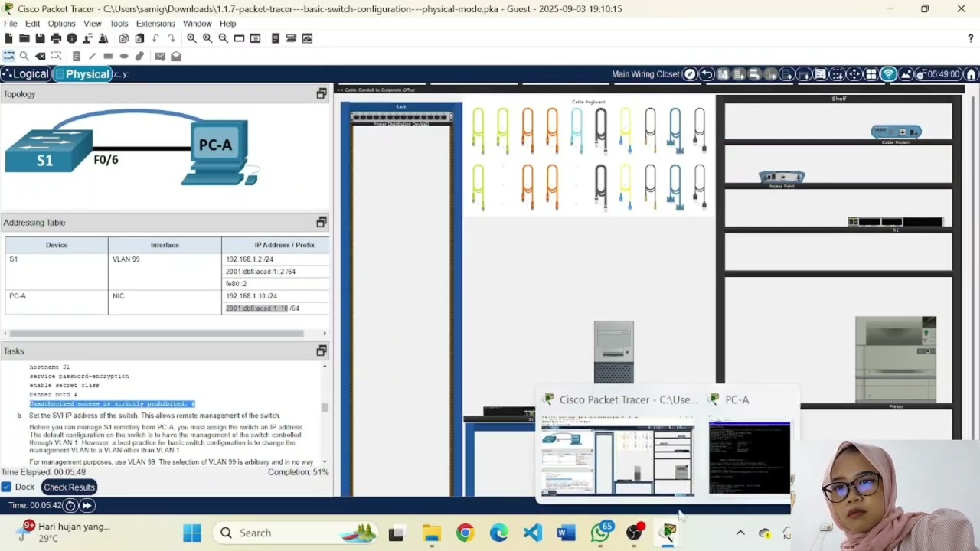Image resolution: width=980 pixels, height=551 pixels.
Task: Click the 05:49:00 environment time button
Action: tap(939, 74)
